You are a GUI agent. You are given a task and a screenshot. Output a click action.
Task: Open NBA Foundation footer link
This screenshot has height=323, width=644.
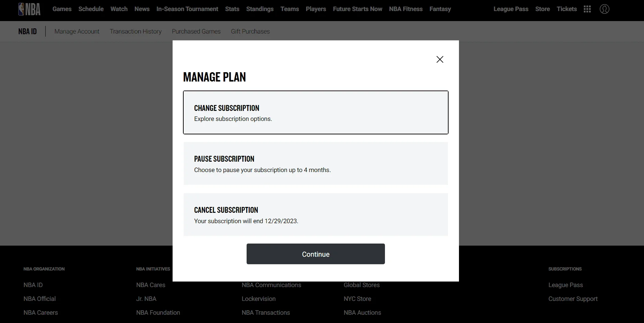pyautogui.click(x=158, y=313)
